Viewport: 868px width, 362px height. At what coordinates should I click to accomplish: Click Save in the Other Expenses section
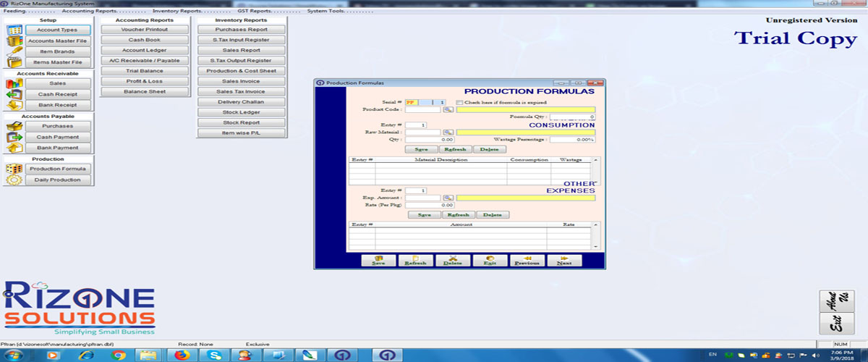425,215
